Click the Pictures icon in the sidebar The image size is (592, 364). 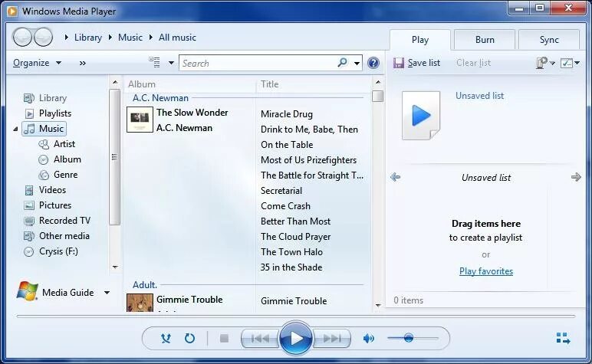coord(29,205)
